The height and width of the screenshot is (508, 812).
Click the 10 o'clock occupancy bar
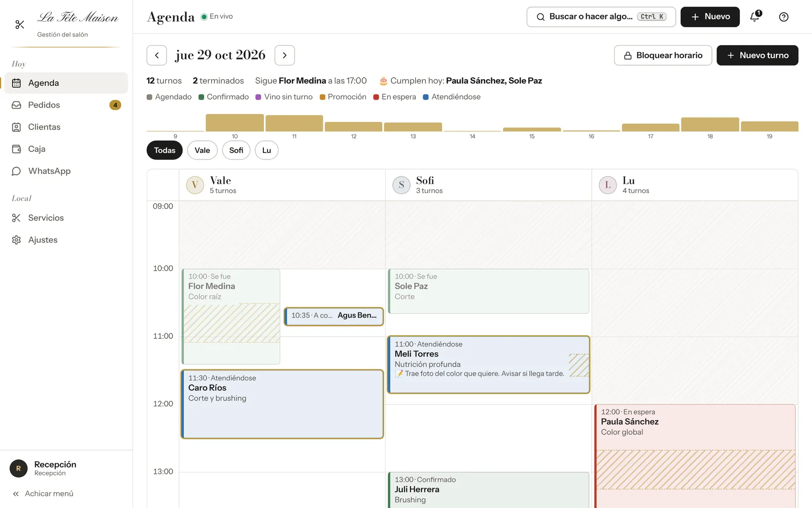point(234,123)
